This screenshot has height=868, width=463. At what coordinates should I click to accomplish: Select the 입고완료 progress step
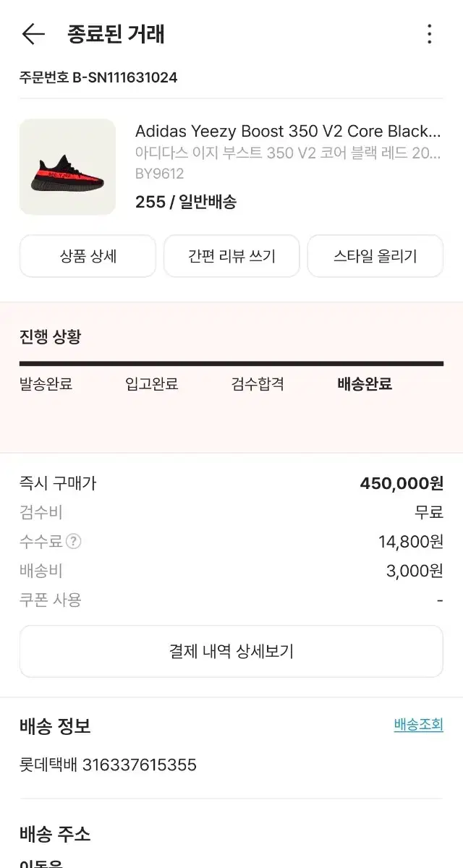click(152, 384)
